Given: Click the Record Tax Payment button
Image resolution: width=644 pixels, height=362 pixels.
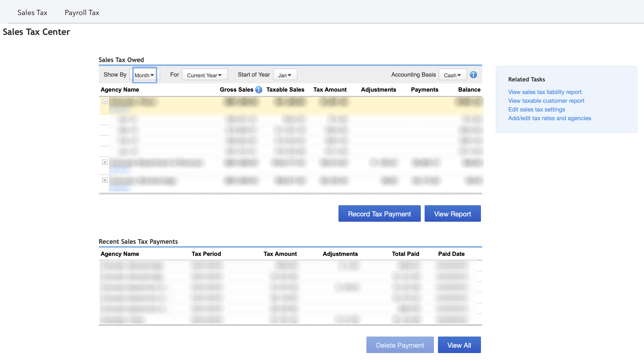Looking at the screenshot, I should pyautogui.click(x=379, y=213).
